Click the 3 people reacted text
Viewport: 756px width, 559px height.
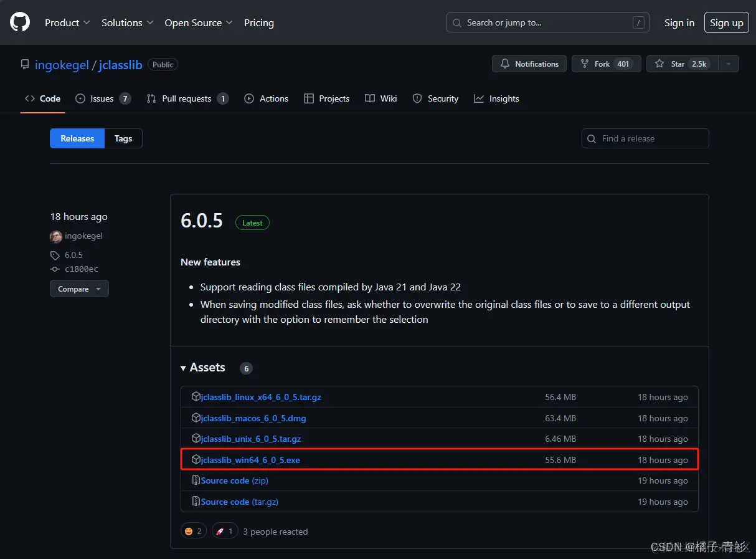(275, 532)
